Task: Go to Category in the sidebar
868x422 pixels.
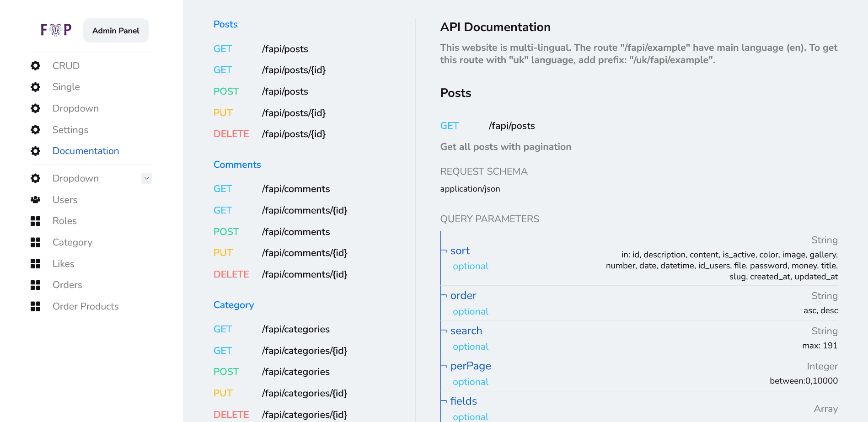Action: tap(72, 242)
